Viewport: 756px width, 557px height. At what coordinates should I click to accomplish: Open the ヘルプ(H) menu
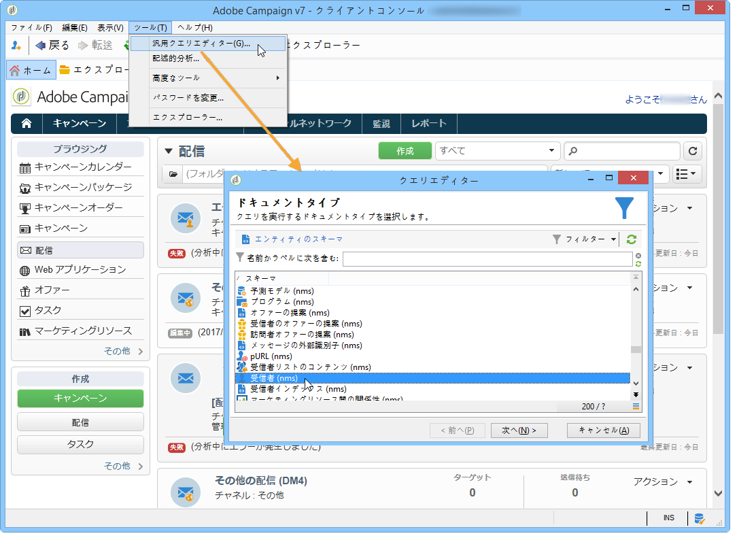[x=195, y=27]
